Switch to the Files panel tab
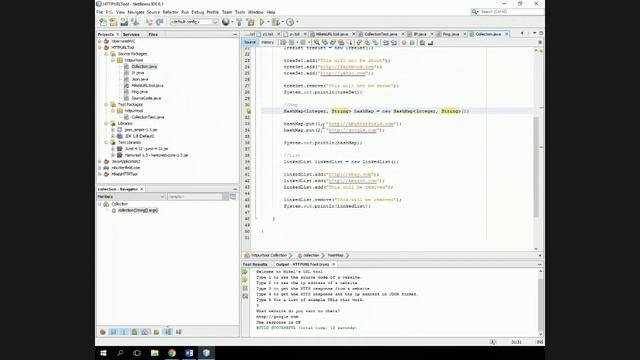Screen dimensions: 640x360 [x=153, y=35]
